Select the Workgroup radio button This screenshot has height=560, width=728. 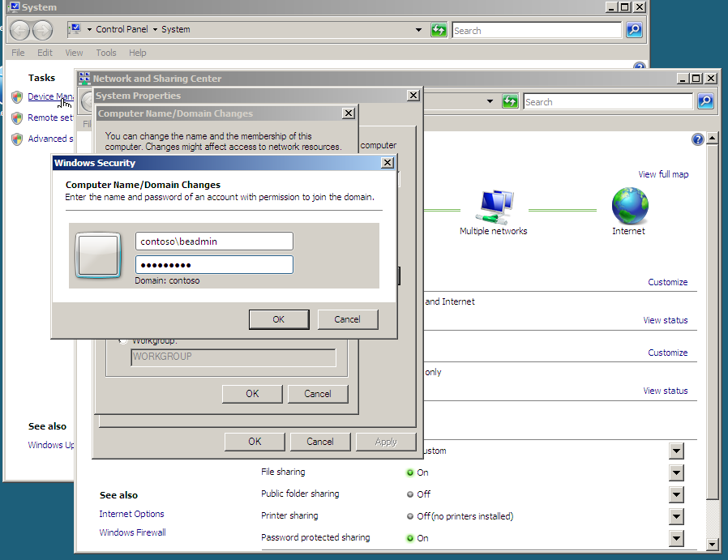click(x=123, y=341)
